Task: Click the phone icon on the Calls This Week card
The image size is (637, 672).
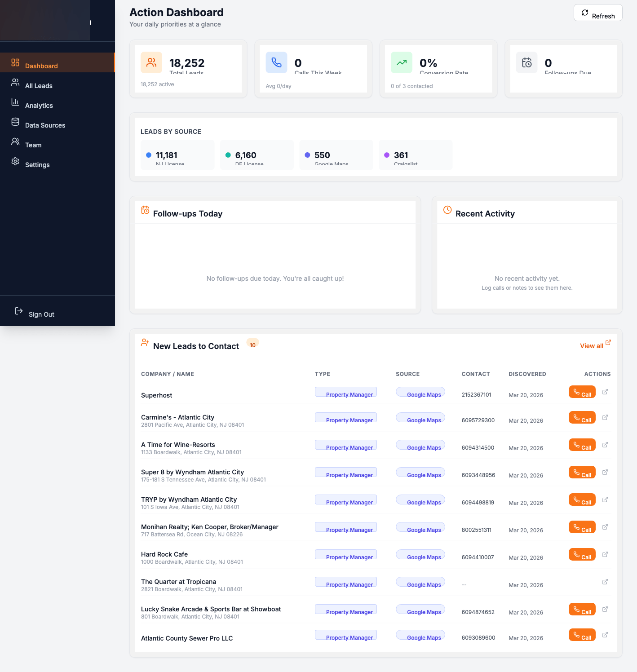Action: click(276, 62)
